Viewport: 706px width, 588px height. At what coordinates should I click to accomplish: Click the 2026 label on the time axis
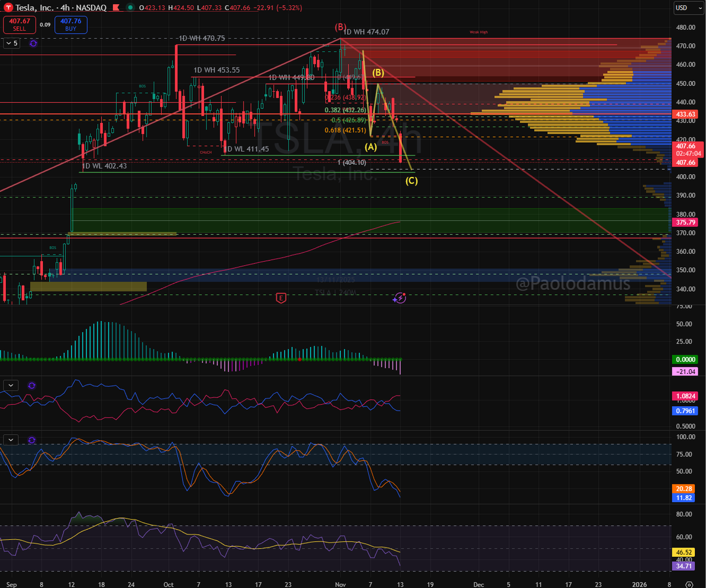click(x=640, y=584)
